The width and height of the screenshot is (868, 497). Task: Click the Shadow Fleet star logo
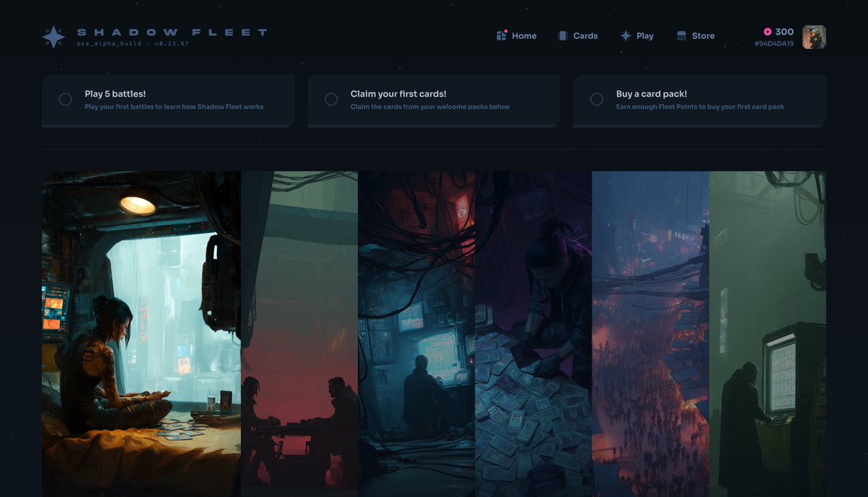54,37
